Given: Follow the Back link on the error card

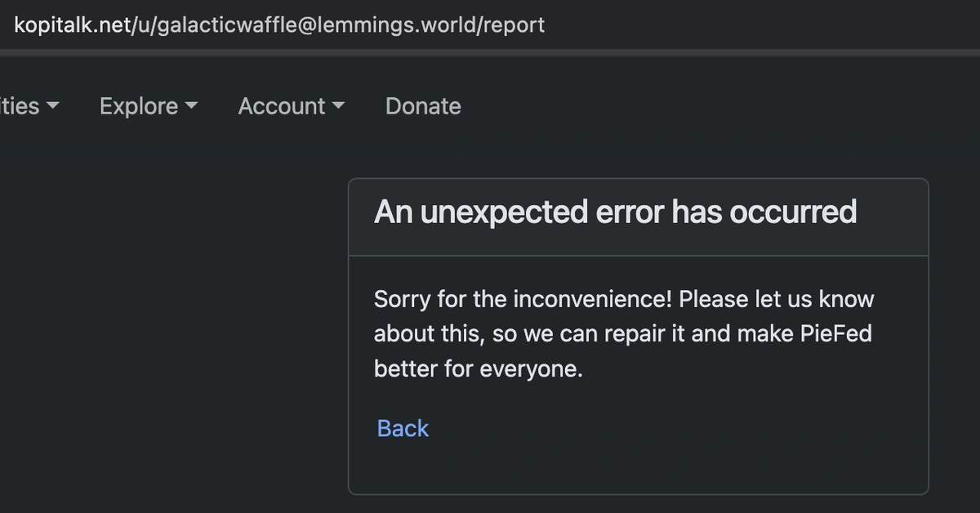Looking at the screenshot, I should 402,427.
